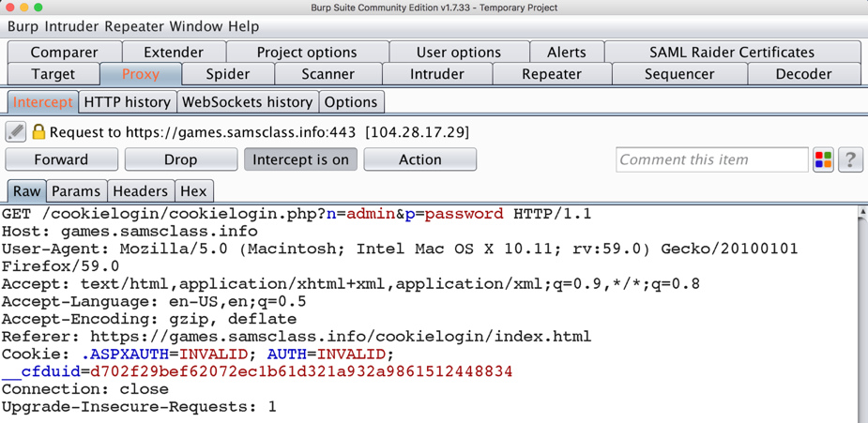868x423 pixels.
Task: Go to the Intruder tab
Action: 436,74
